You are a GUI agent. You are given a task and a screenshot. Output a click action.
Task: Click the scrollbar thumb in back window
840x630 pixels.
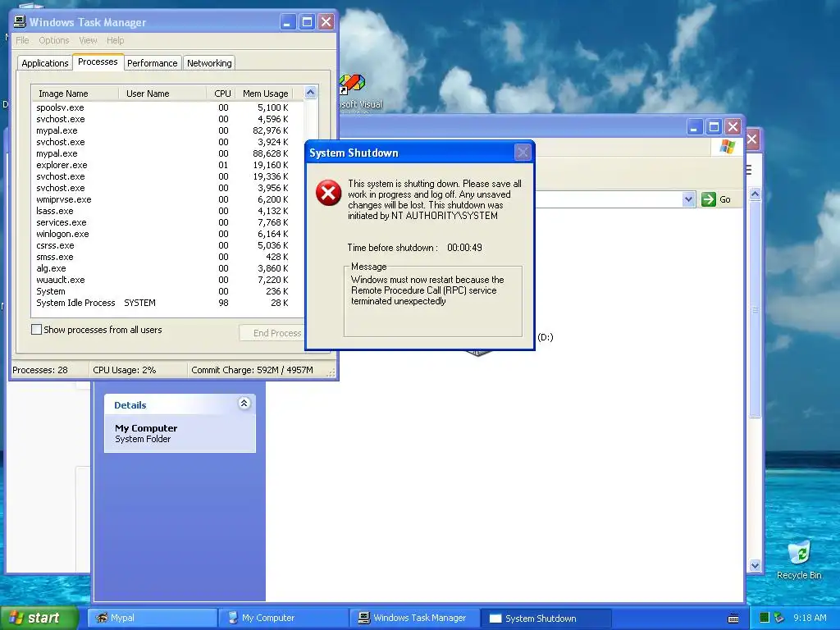pos(755,309)
